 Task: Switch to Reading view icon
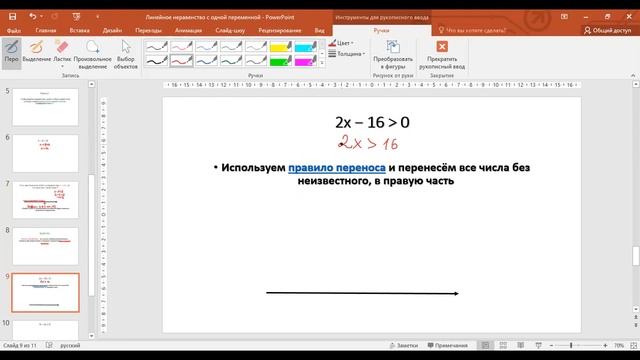tap(520, 345)
